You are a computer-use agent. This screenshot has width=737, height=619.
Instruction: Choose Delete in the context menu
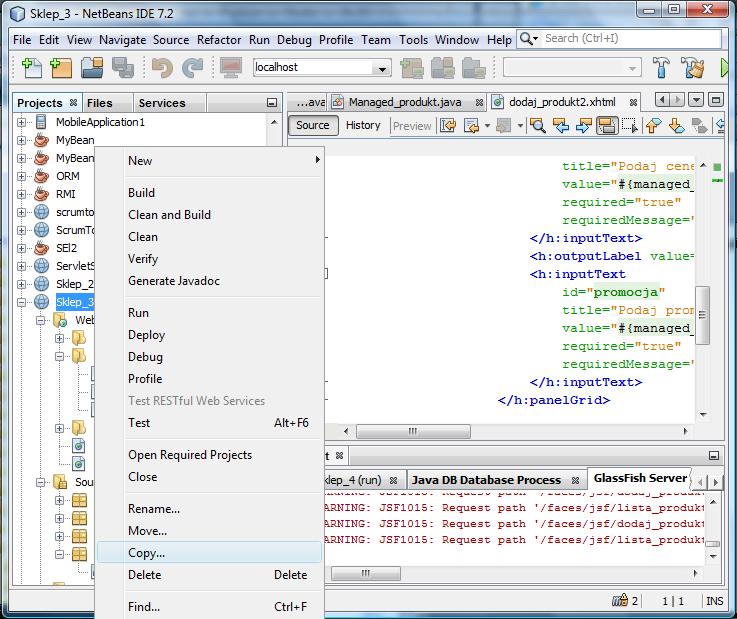[x=210, y=575]
